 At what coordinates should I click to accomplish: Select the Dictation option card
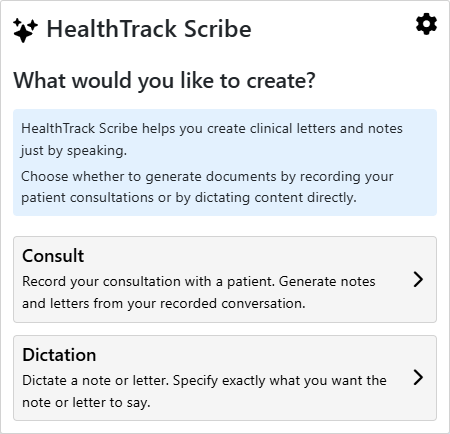click(225, 378)
